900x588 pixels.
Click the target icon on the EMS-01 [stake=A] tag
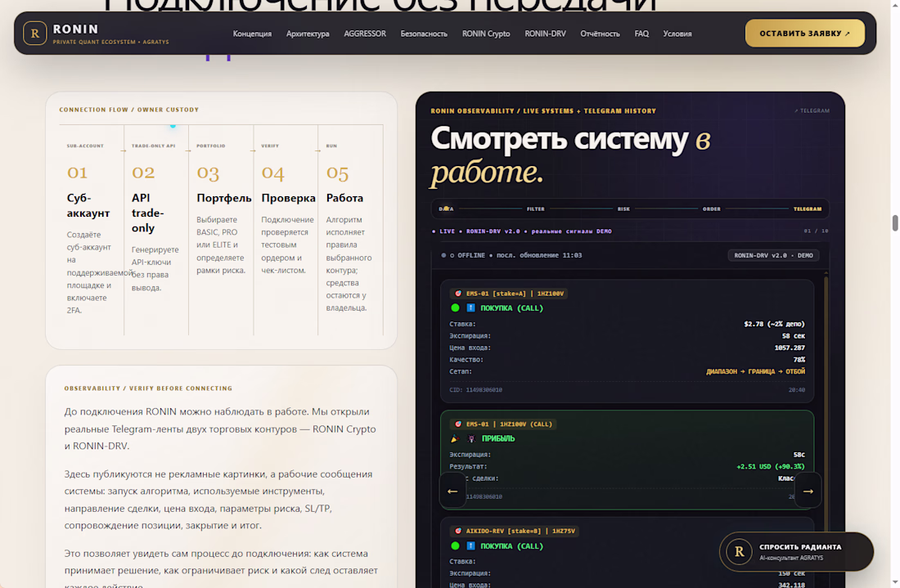(458, 294)
